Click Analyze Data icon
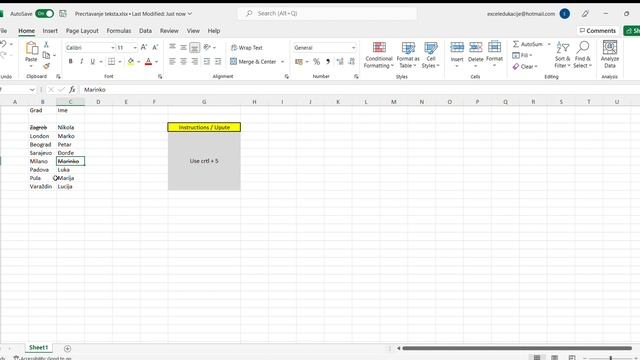Viewport: 640px width, 360px height. point(610,48)
